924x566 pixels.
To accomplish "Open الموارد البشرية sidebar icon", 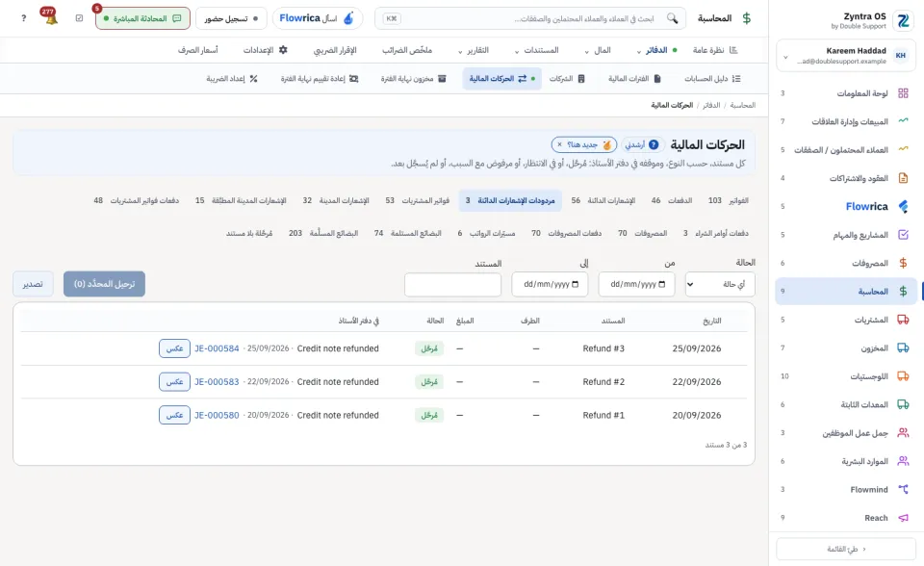I will pos(903,461).
